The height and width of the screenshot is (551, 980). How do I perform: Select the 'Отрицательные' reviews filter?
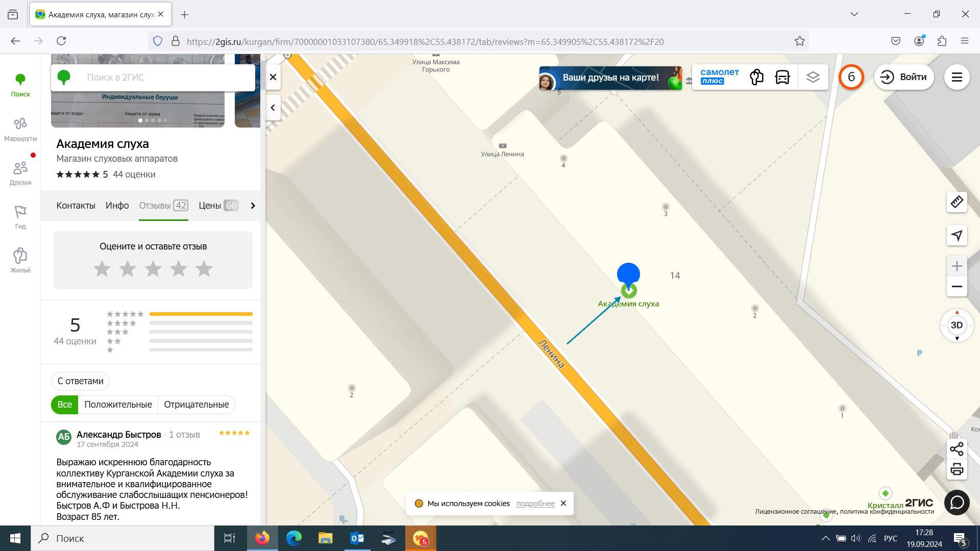click(x=196, y=405)
